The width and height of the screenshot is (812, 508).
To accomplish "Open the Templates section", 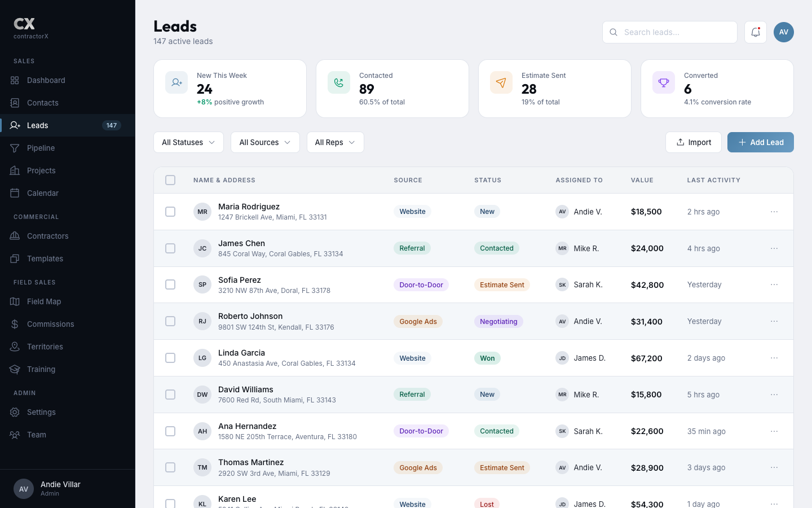I will (45, 259).
